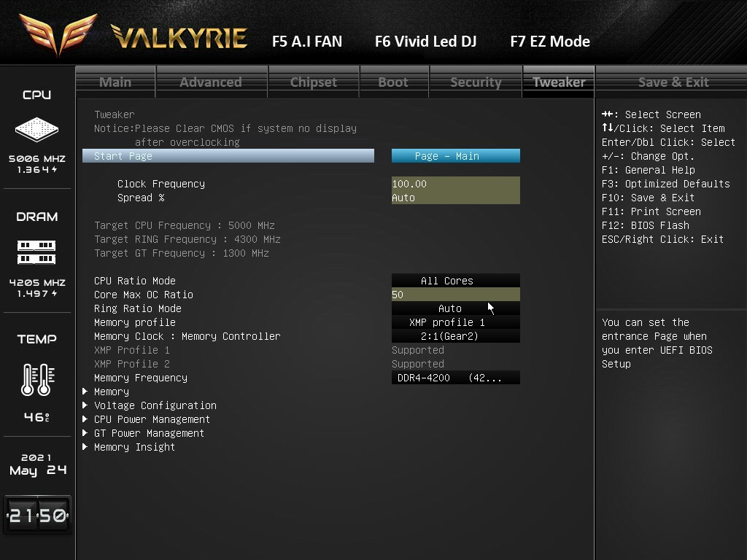Image resolution: width=747 pixels, height=560 pixels.
Task: Click the CPU chip icon in sidebar
Action: point(36,130)
